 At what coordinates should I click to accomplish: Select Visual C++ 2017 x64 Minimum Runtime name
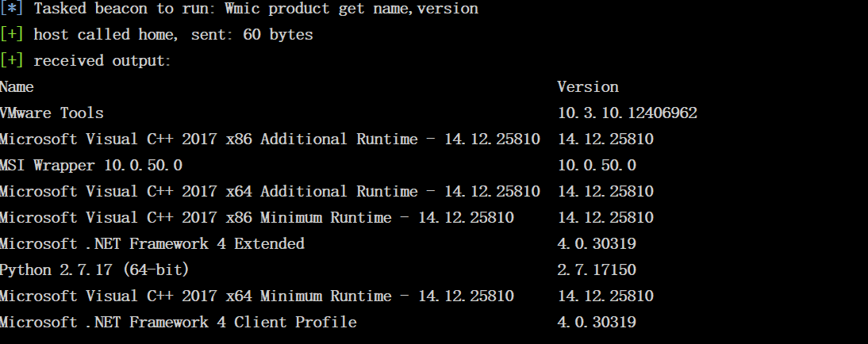256,296
